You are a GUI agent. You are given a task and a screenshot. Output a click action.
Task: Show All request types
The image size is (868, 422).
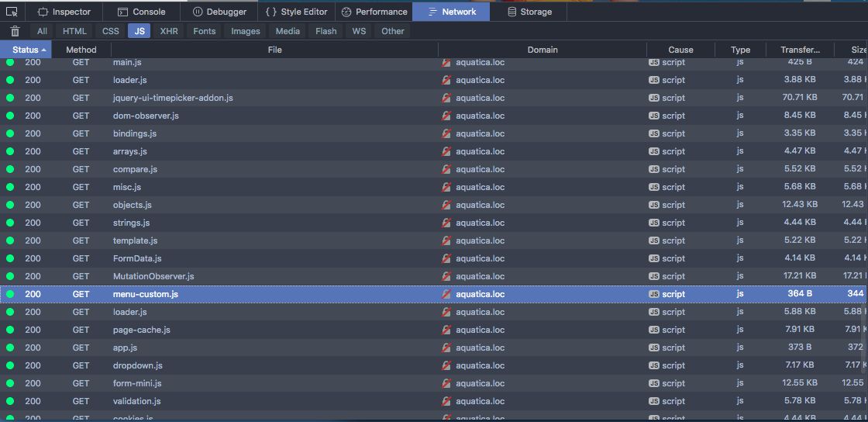click(x=42, y=31)
